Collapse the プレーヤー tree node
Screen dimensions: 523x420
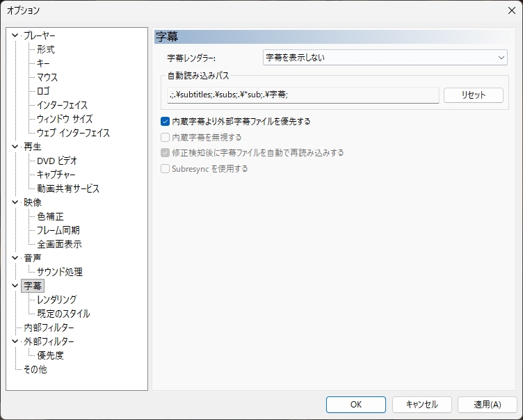(x=15, y=35)
